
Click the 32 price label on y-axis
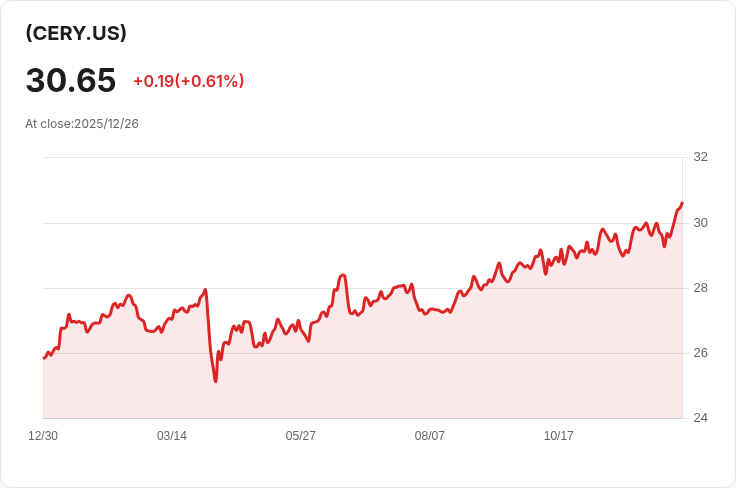(x=700, y=157)
